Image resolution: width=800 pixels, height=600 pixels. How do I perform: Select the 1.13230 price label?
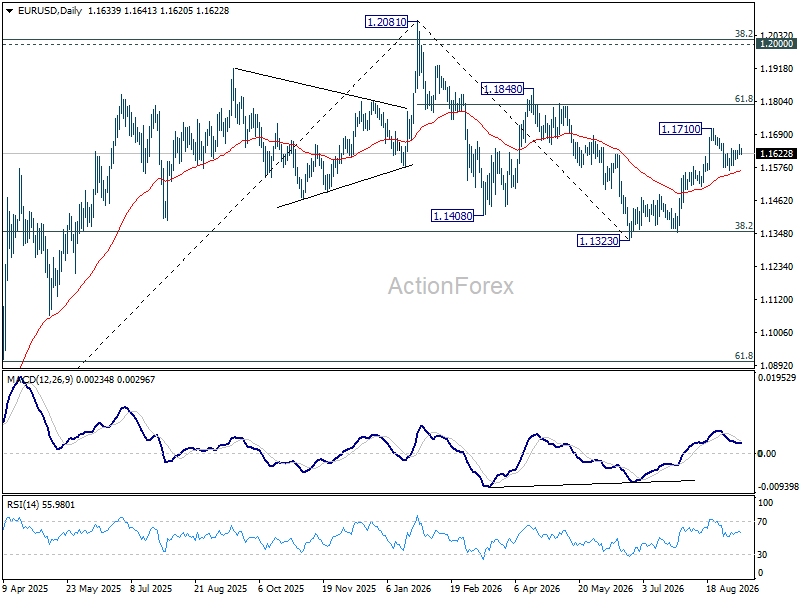click(x=598, y=241)
